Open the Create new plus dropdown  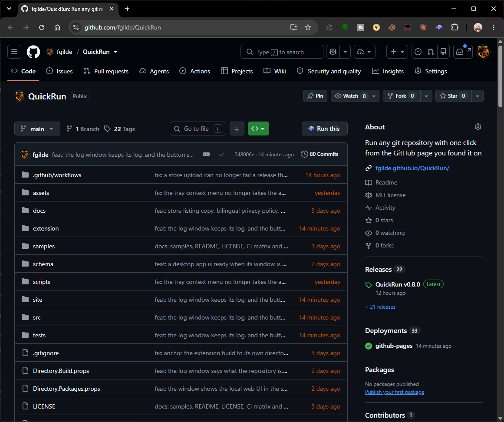(397, 52)
